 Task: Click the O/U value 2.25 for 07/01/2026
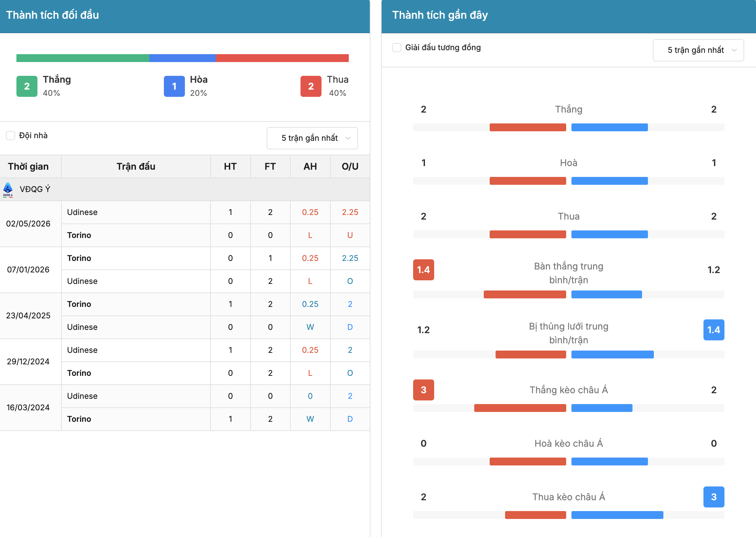[350, 258]
